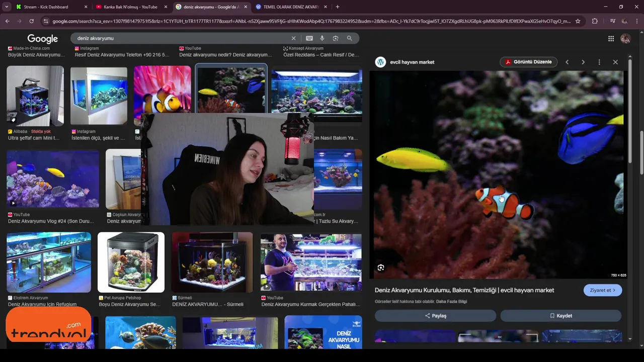
Task: Close the YouTube tab
Action: (x=166, y=7)
